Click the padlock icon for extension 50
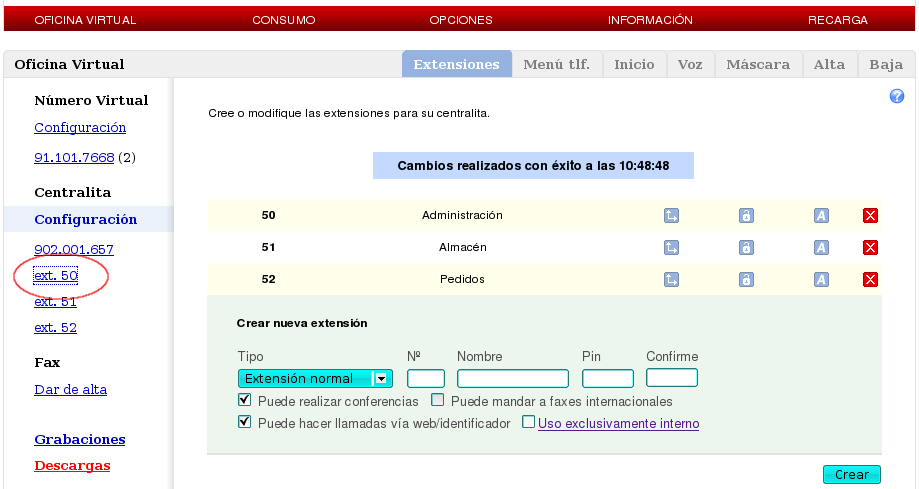Screen dimensions: 919x489 pyautogui.click(x=746, y=215)
